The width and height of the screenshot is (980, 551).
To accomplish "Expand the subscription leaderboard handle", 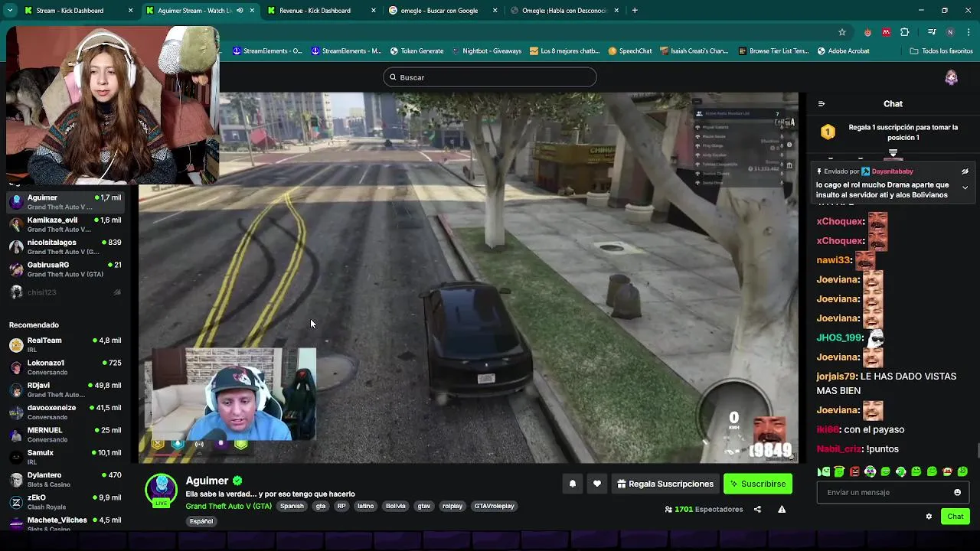I will [x=893, y=153].
